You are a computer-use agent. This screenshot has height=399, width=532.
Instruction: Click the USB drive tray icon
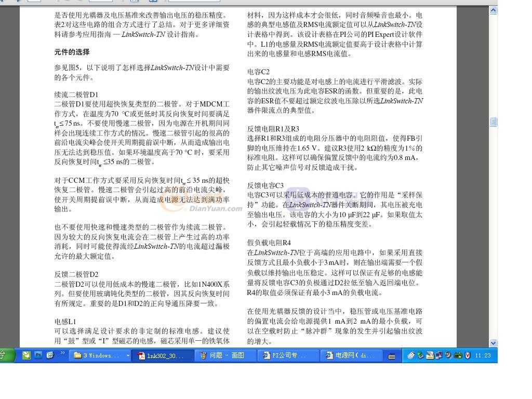point(411,355)
